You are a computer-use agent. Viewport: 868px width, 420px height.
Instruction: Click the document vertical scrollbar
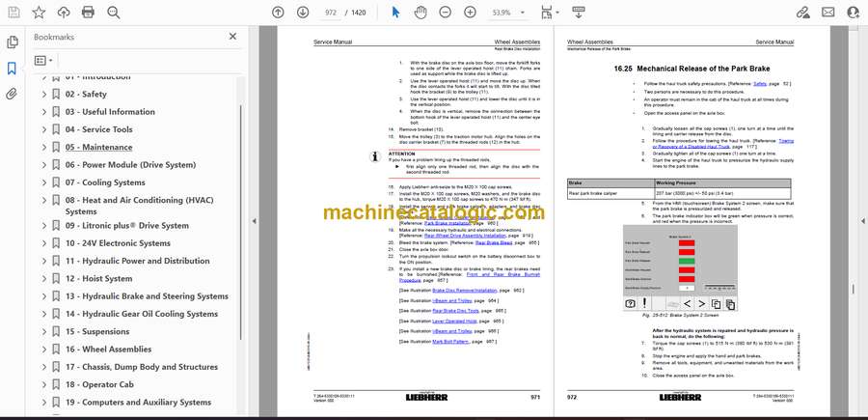pyautogui.click(x=854, y=288)
